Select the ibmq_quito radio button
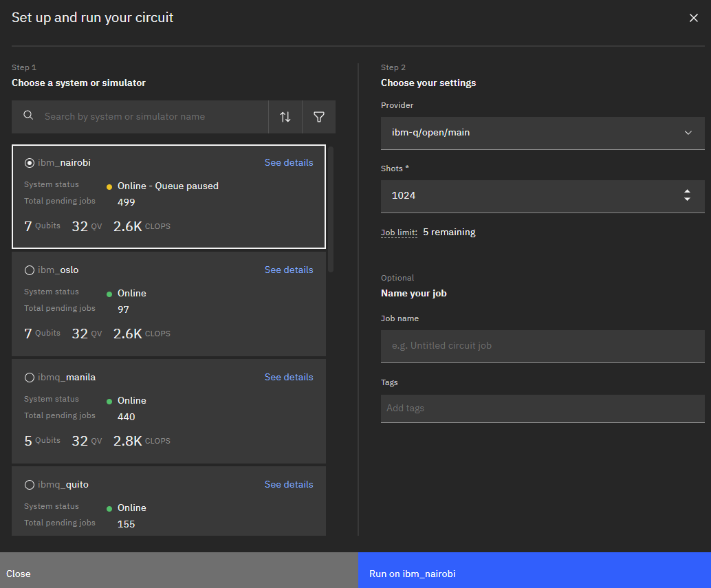Image resolution: width=711 pixels, height=588 pixels. (x=30, y=485)
